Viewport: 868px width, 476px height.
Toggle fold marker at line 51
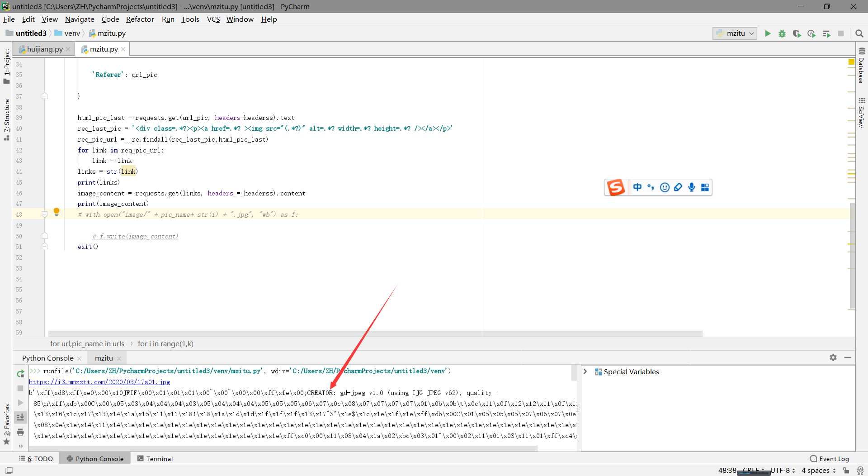(x=45, y=246)
